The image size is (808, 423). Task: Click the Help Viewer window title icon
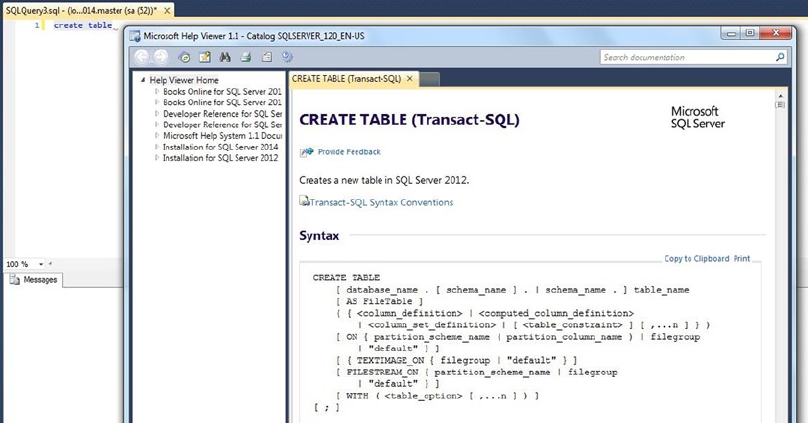[135, 36]
